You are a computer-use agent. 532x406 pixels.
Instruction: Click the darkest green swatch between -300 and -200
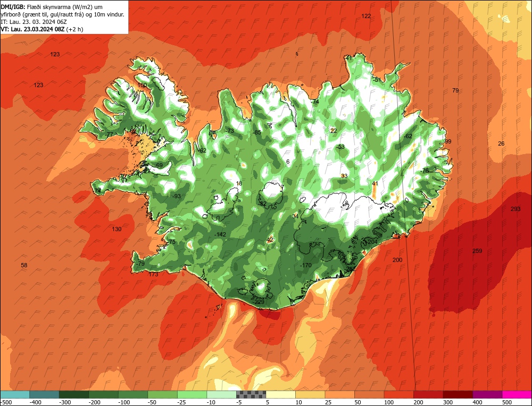point(74,394)
